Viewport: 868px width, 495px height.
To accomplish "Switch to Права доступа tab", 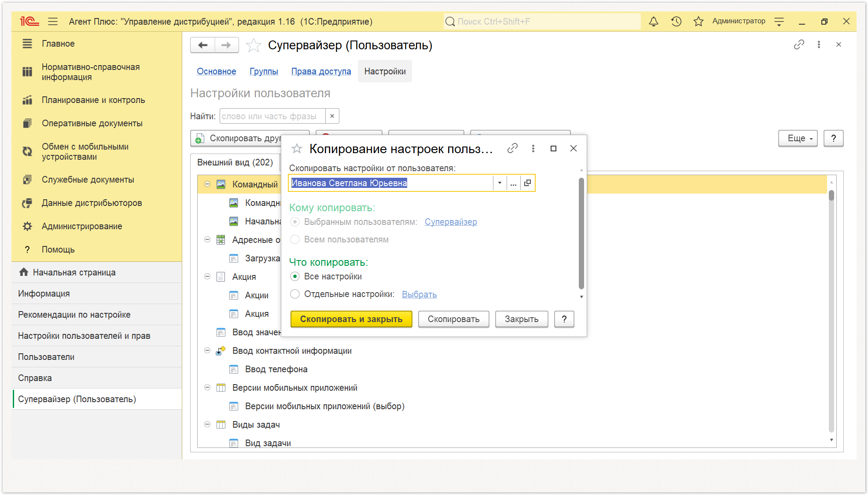I will click(x=321, y=71).
